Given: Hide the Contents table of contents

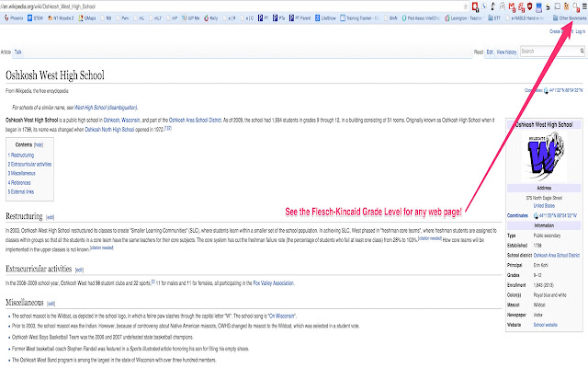Looking at the screenshot, I should pyautogui.click(x=40, y=145).
